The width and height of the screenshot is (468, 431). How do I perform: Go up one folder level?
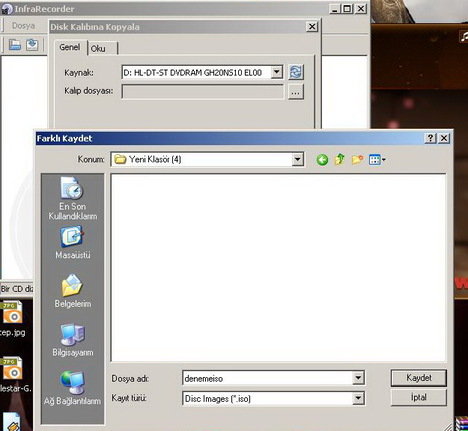pos(339,159)
